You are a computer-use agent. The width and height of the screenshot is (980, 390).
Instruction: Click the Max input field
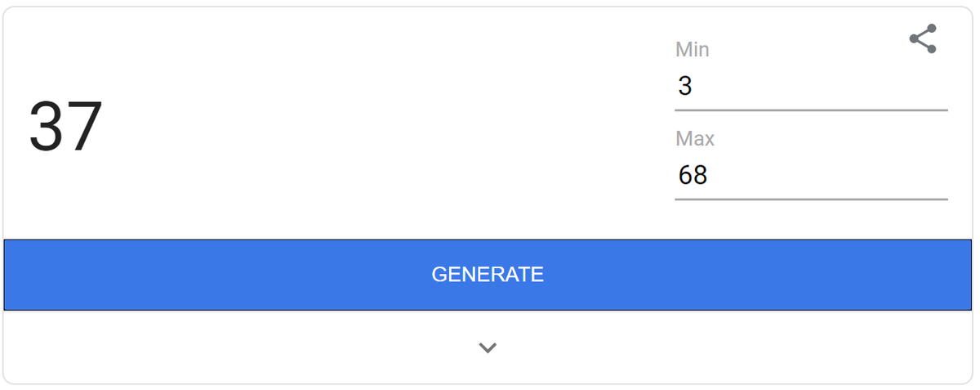pyautogui.click(x=810, y=175)
